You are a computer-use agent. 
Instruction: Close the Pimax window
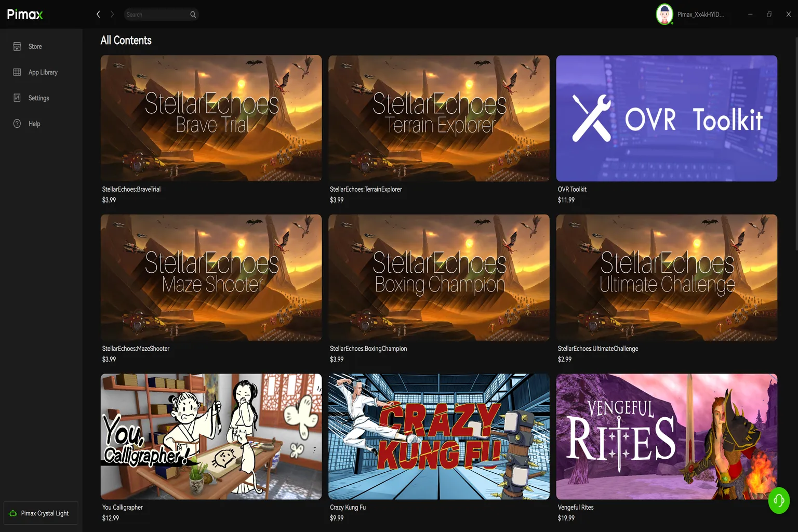(x=789, y=15)
